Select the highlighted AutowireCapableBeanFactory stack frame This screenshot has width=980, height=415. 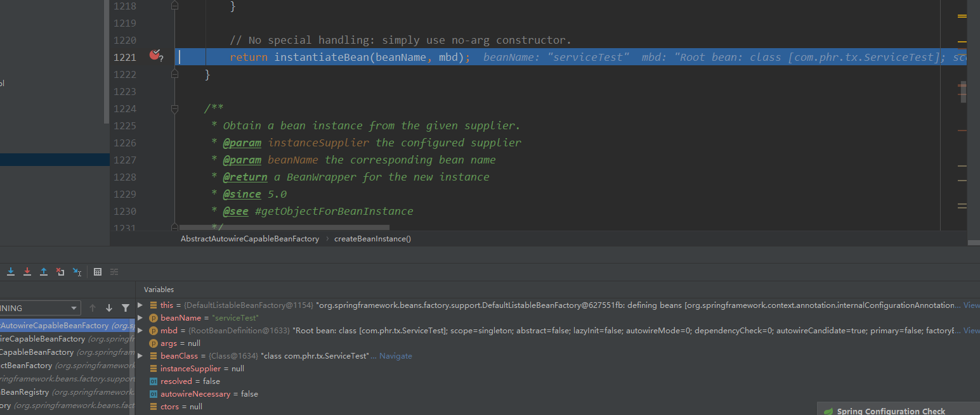[67, 326]
